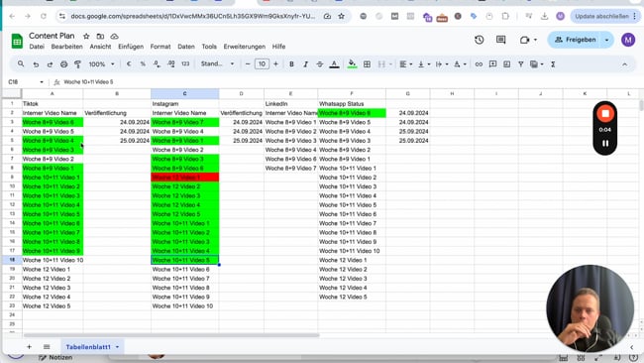Image resolution: width=644 pixels, height=363 pixels.
Task: Star the Content Plan document
Action: [86, 36]
